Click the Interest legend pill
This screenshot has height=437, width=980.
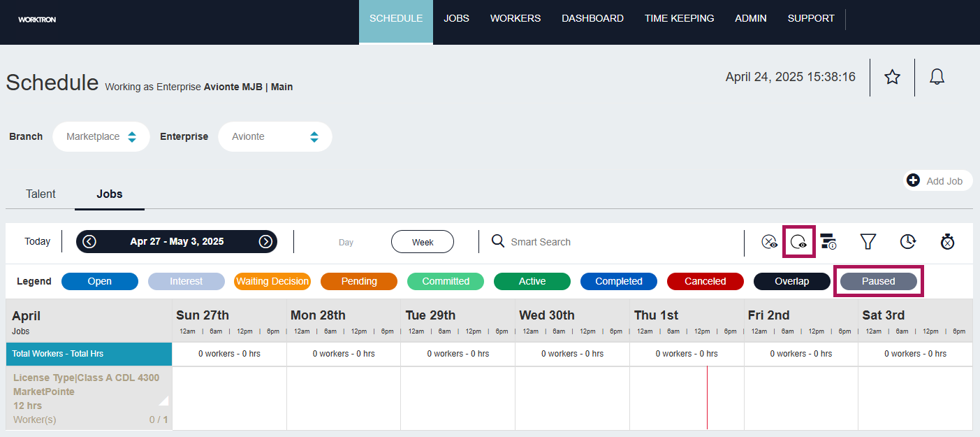187,281
